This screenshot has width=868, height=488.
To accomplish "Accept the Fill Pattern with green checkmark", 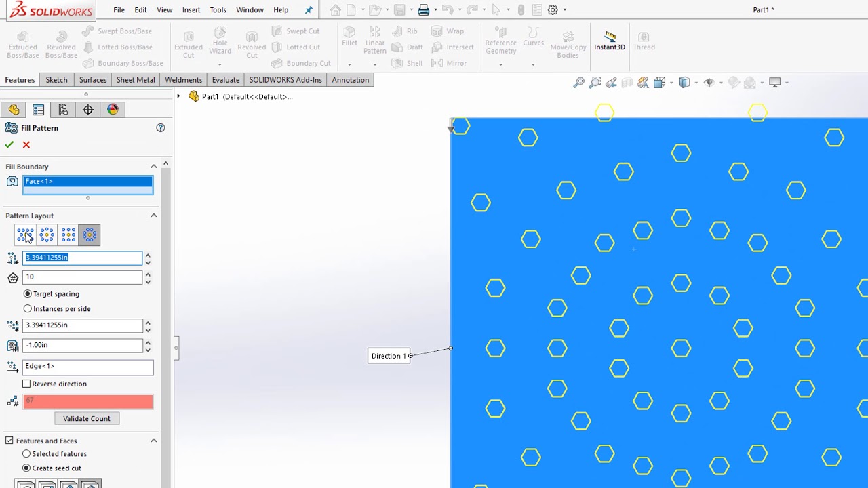I will click(x=9, y=145).
